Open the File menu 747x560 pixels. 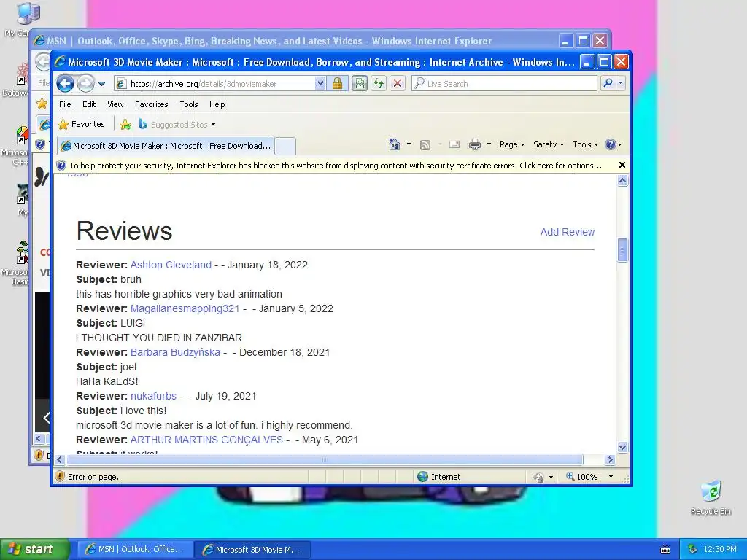pyautogui.click(x=65, y=104)
